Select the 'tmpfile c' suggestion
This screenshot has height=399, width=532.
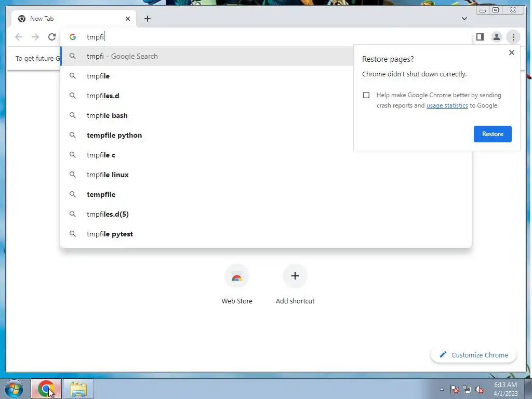266,155
